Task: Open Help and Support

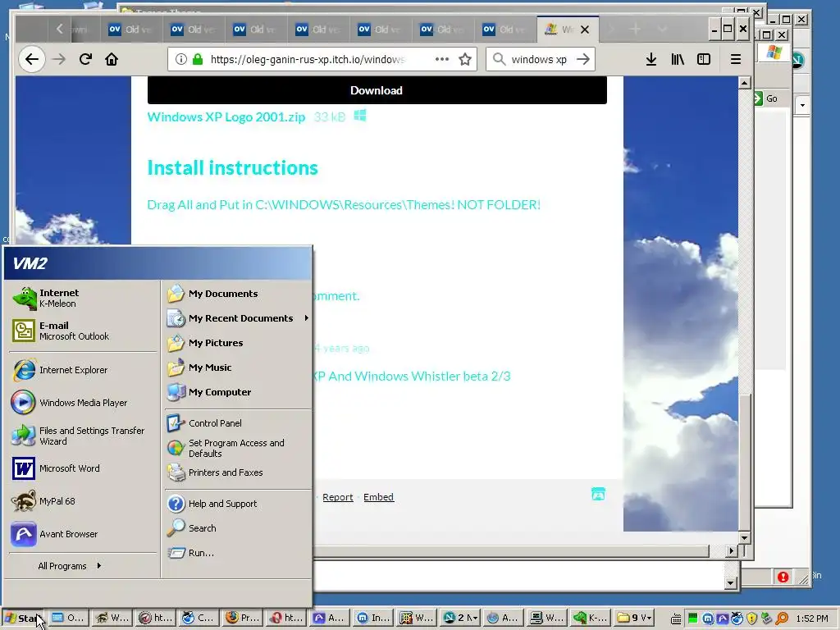Action: [x=237, y=504]
